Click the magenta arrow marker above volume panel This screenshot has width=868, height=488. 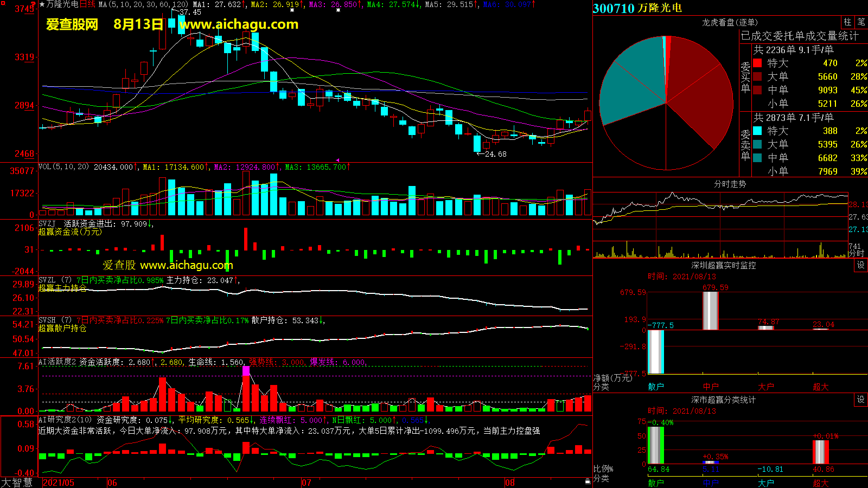click(337, 160)
